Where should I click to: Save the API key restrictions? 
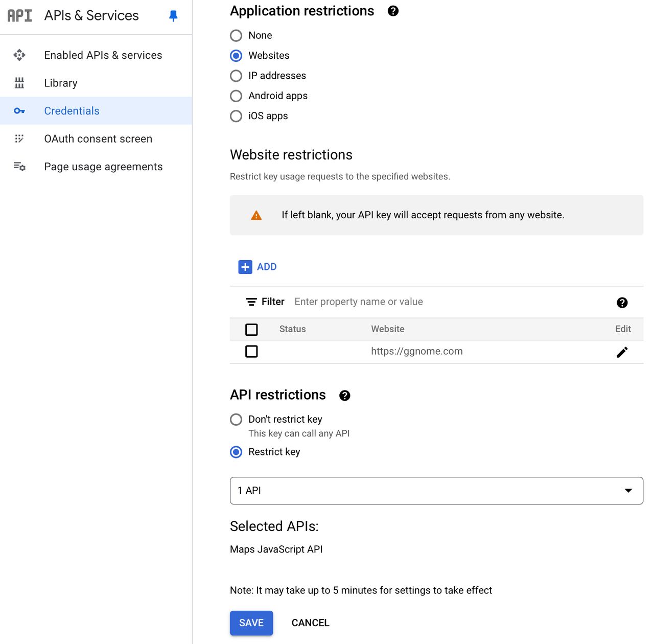(x=251, y=623)
